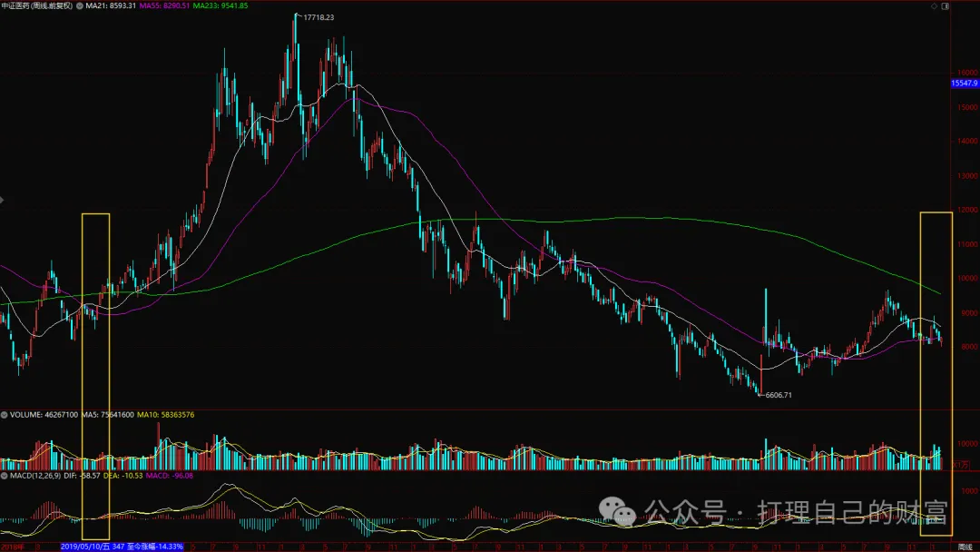Select the MA55: 8290.51 indicator label
Screen dimensions: 980x552
point(164,5)
